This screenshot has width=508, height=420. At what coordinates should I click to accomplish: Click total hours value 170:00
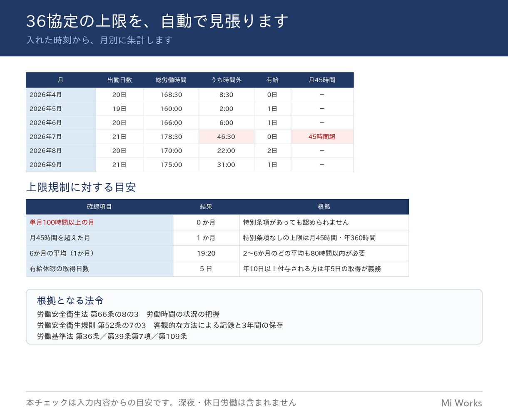tap(171, 151)
